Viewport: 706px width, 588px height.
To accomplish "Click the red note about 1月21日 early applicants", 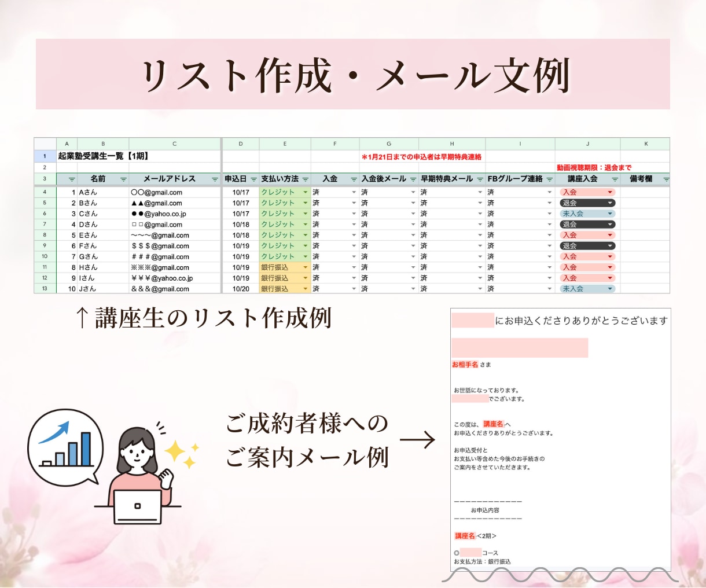I will 421,157.
